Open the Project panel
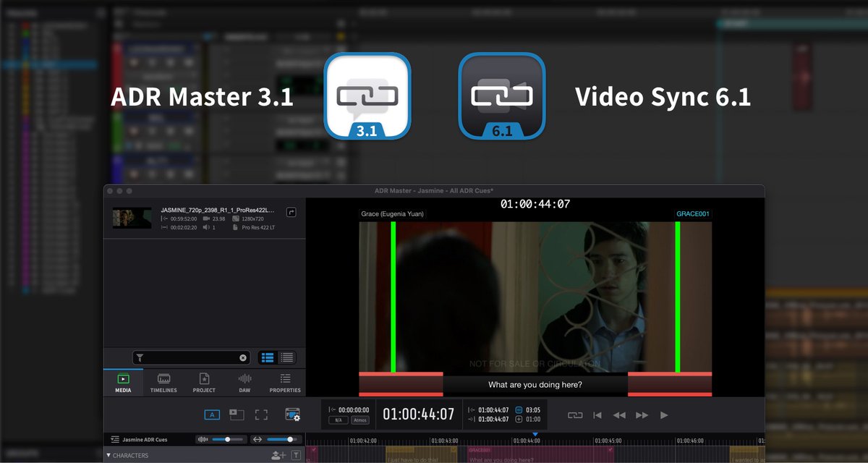 pos(204,382)
